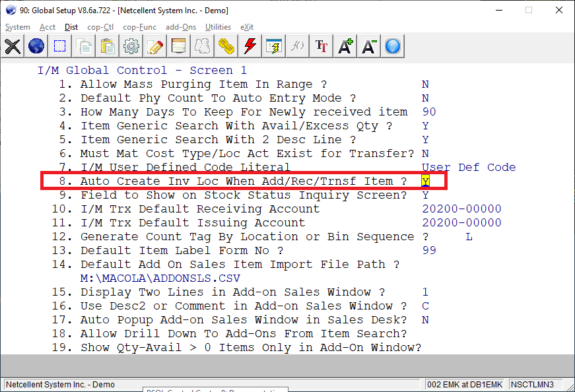Viewport: 575px width, 392px height.
Task: Click the pencil notepad edit icon
Action: 155,46
